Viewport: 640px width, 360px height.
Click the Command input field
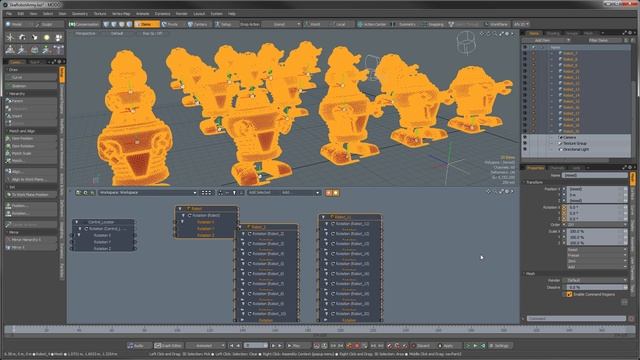coord(576,318)
